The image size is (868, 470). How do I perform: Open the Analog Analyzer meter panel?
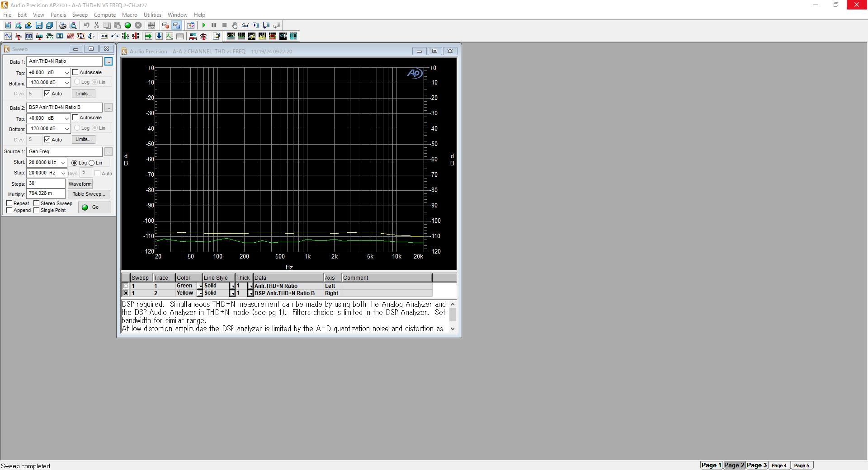point(19,36)
